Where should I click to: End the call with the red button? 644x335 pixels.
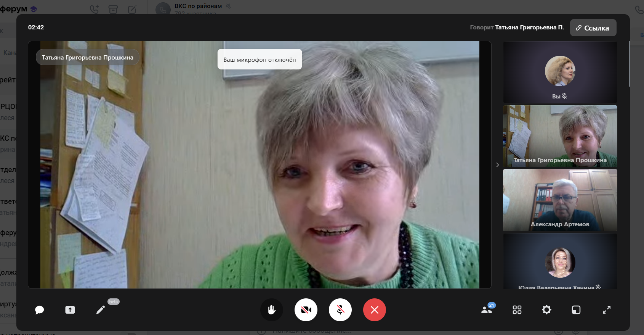[x=375, y=310]
